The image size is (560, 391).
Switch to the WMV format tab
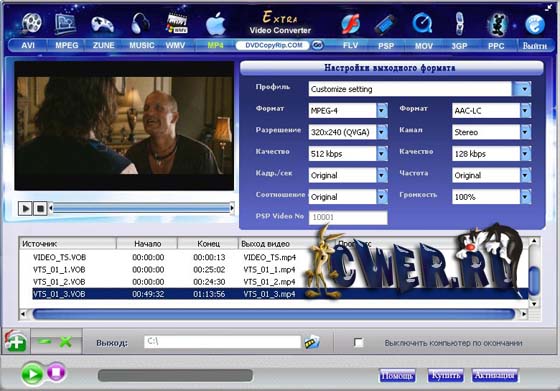pos(175,45)
